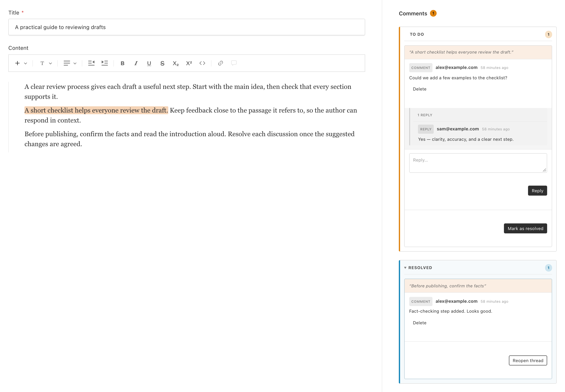Screen dimensions: 565x392
Task: Click the decrease indent icon
Action: tap(91, 63)
